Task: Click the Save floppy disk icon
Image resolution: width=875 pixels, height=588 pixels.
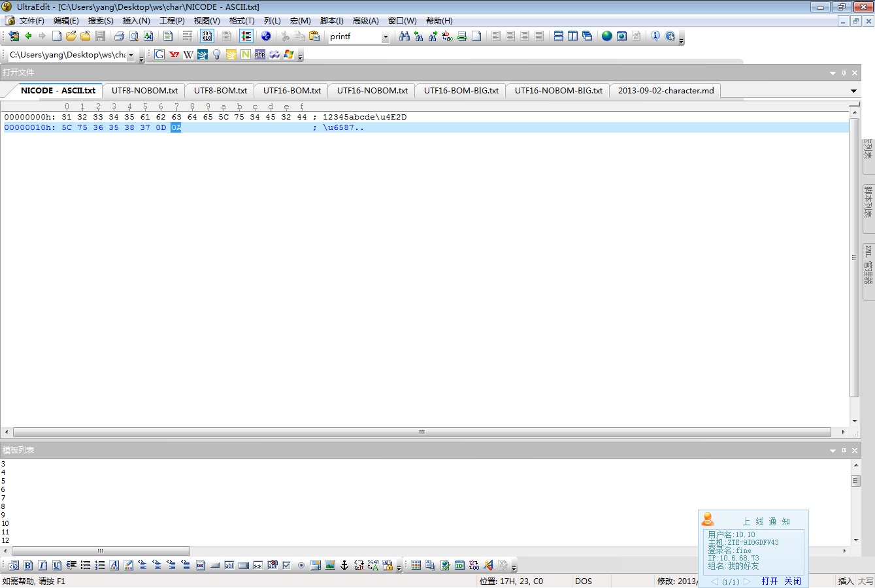Action: (100, 36)
